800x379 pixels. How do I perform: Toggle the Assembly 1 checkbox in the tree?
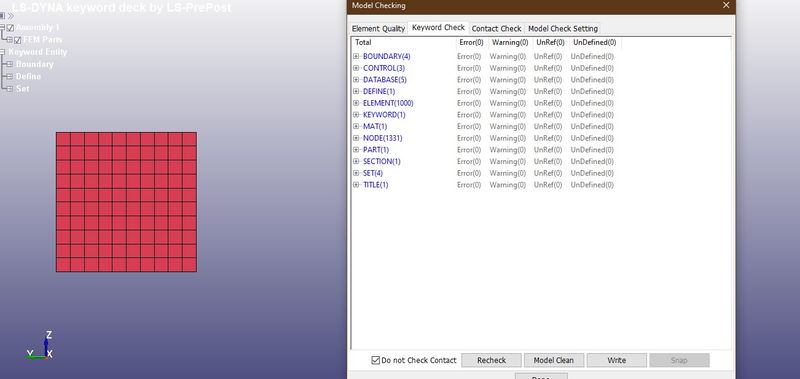pyautogui.click(x=10, y=28)
